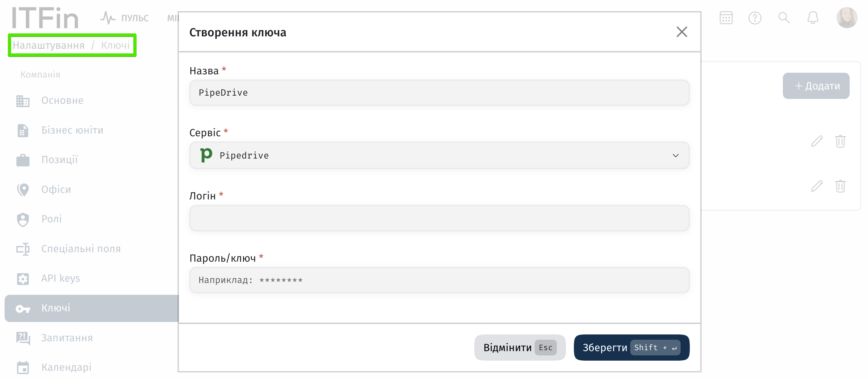
Task: Click the second row's edit pencil icon
Action: pos(817,186)
